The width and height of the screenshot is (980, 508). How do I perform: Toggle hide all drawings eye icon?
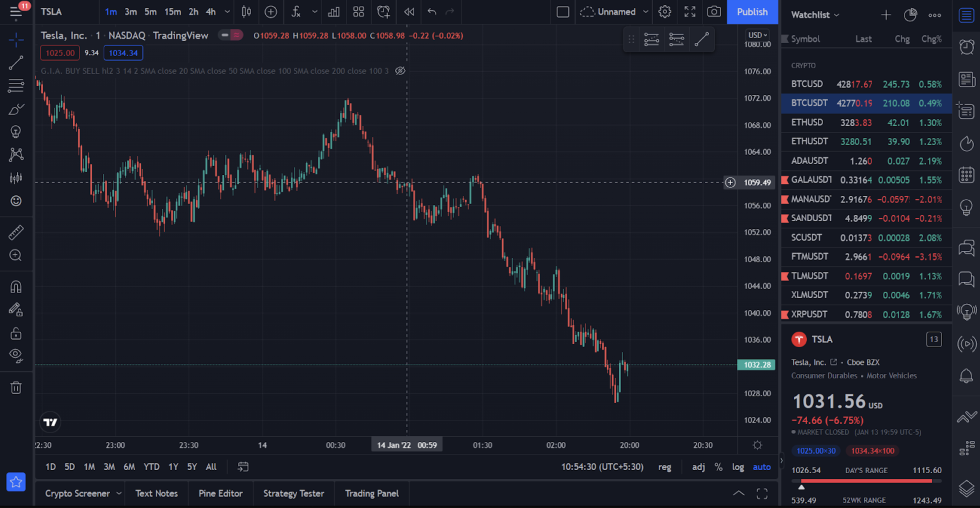click(16, 355)
